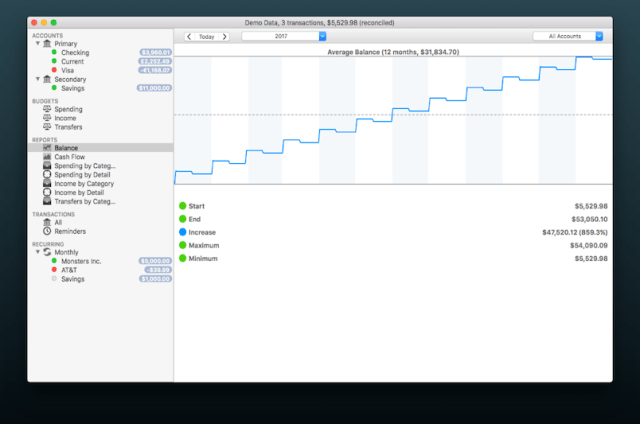
Task: Click the Average Balance chart title
Action: (393, 52)
